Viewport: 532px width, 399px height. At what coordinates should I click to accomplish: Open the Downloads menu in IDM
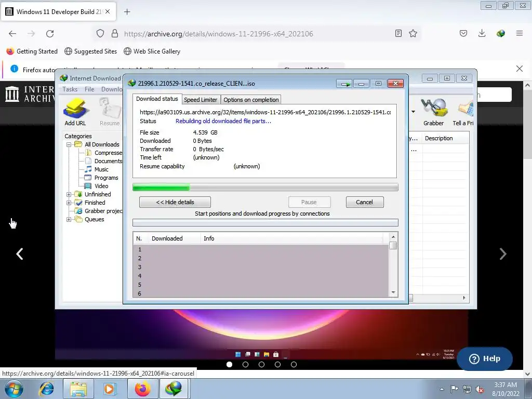click(112, 89)
